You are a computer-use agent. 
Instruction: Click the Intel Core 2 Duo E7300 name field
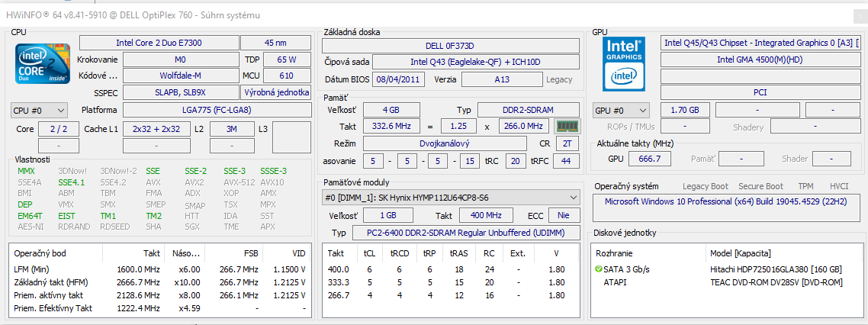pos(159,43)
